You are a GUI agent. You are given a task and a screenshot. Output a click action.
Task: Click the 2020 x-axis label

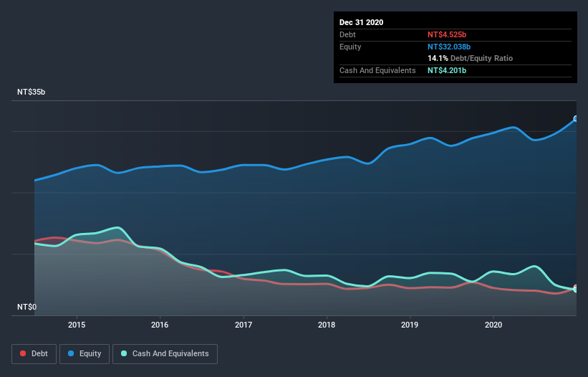pyautogui.click(x=493, y=325)
